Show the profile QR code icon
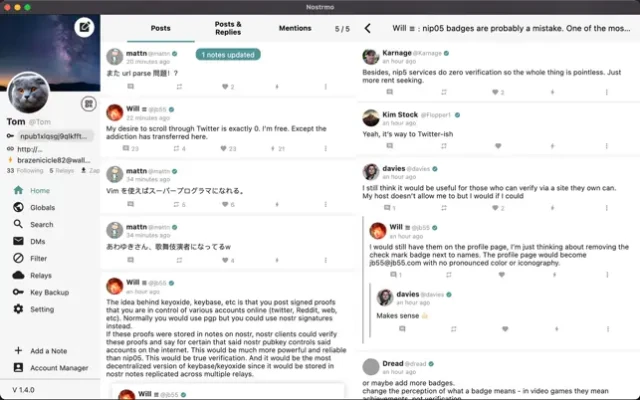Screen dimensions: 640x400 (88, 104)
